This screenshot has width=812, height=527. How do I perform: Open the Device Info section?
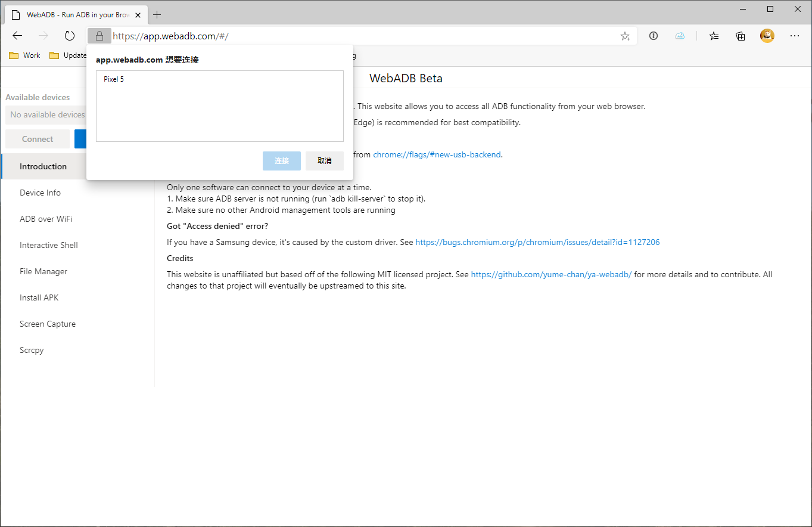click(x=40, y=193)
